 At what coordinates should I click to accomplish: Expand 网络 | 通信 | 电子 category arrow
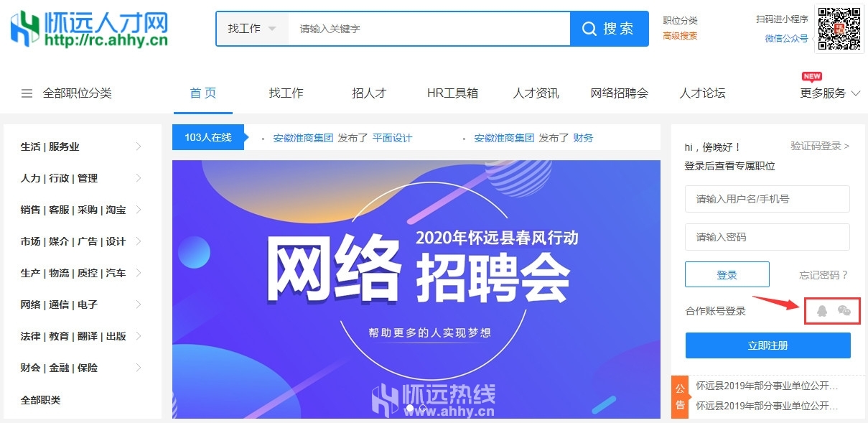(x=139, y=305)
